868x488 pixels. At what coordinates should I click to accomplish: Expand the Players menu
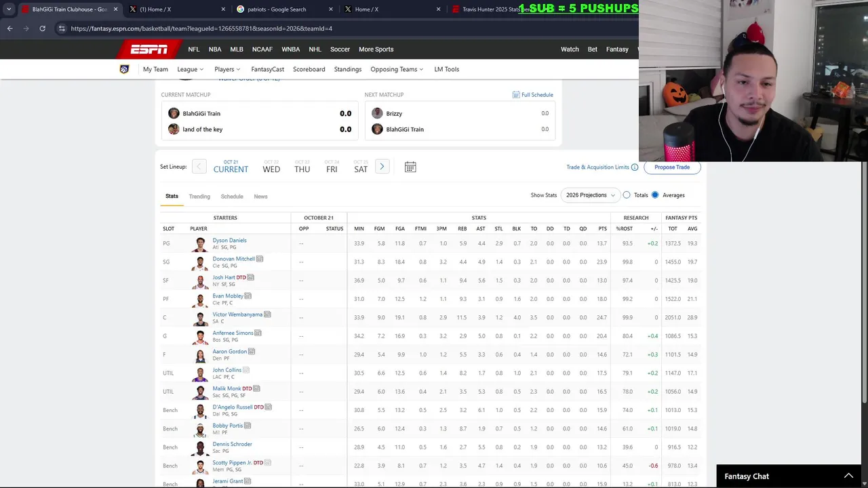(227, 69)
